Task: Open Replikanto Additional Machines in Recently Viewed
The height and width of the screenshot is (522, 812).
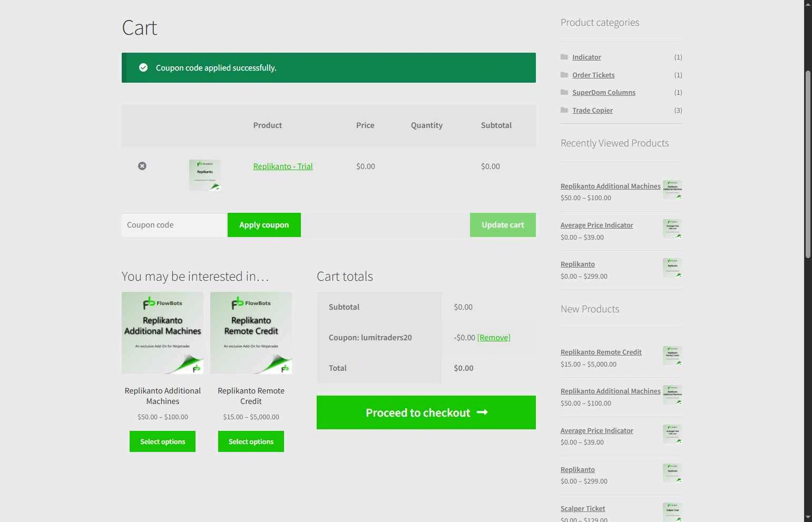Action: [x=610, y=186]
